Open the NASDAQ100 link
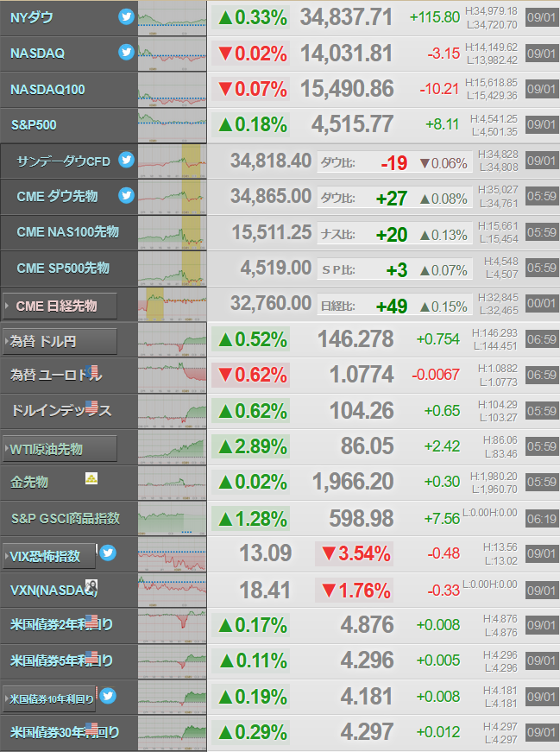 (47, 89)
